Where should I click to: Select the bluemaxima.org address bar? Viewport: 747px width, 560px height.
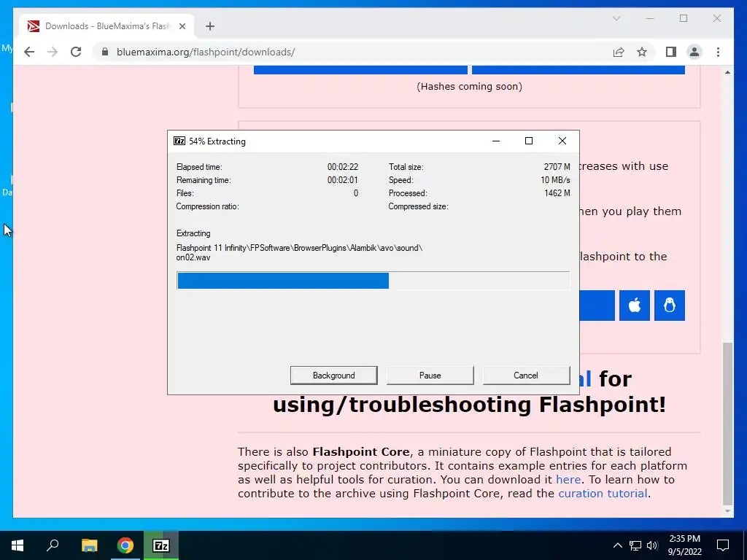pyautogui.click(x=352, y=52)
